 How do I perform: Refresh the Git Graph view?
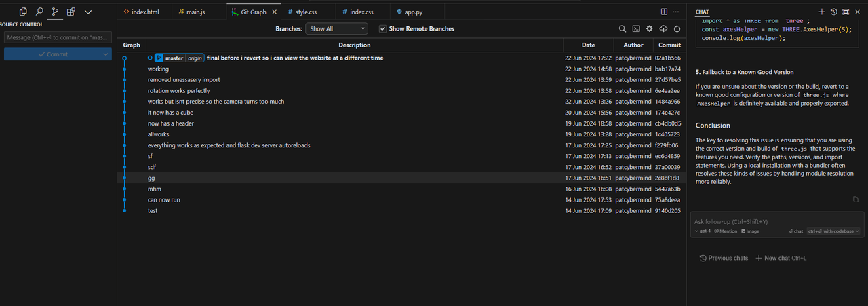pos(677,29)
